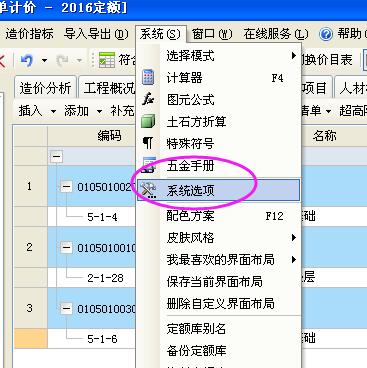
Task: Click the calculator icon beside 计算器
Action: pos(148,77)
